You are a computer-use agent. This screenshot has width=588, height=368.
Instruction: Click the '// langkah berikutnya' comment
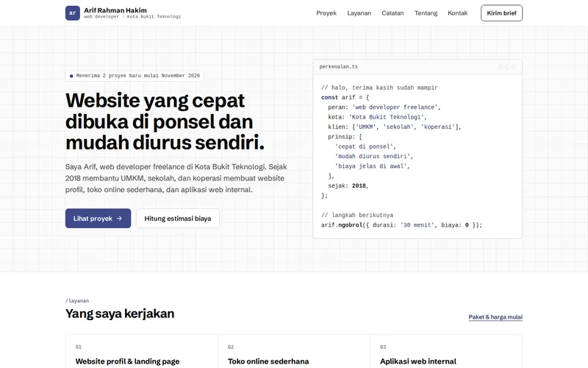click(x=357, y=215)
